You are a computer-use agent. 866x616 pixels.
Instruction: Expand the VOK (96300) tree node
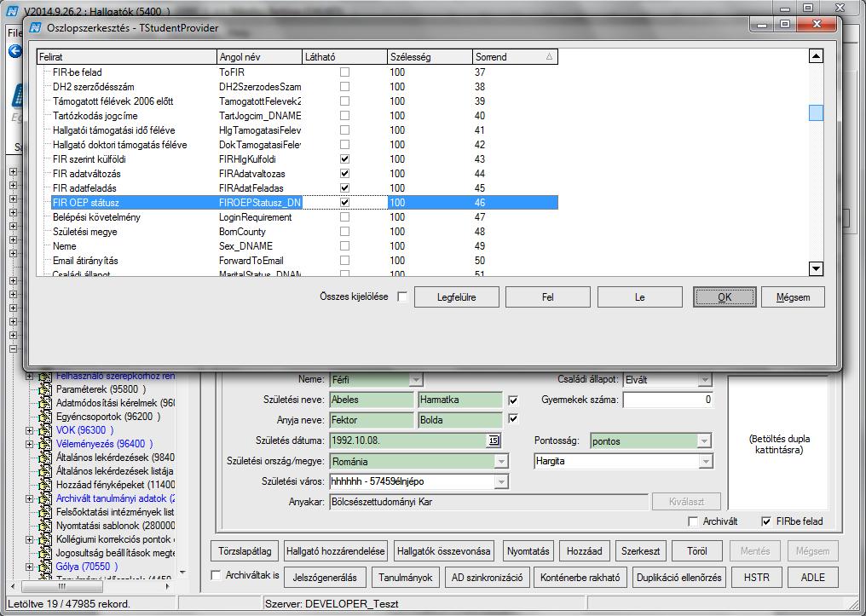(29, 430)
